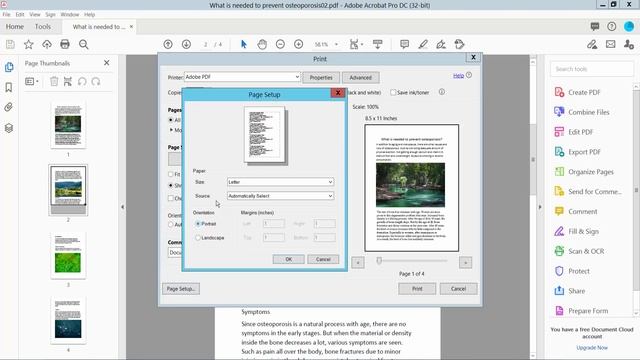Image resolution: width=640 pixels, height=360 pixels.
Task: Zoom out with the minus icon
Action: click(x=280, y=44)
